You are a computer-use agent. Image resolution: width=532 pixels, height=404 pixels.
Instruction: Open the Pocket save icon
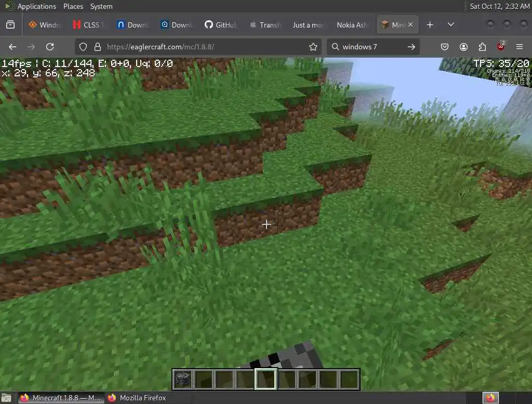tap(445, 47)
